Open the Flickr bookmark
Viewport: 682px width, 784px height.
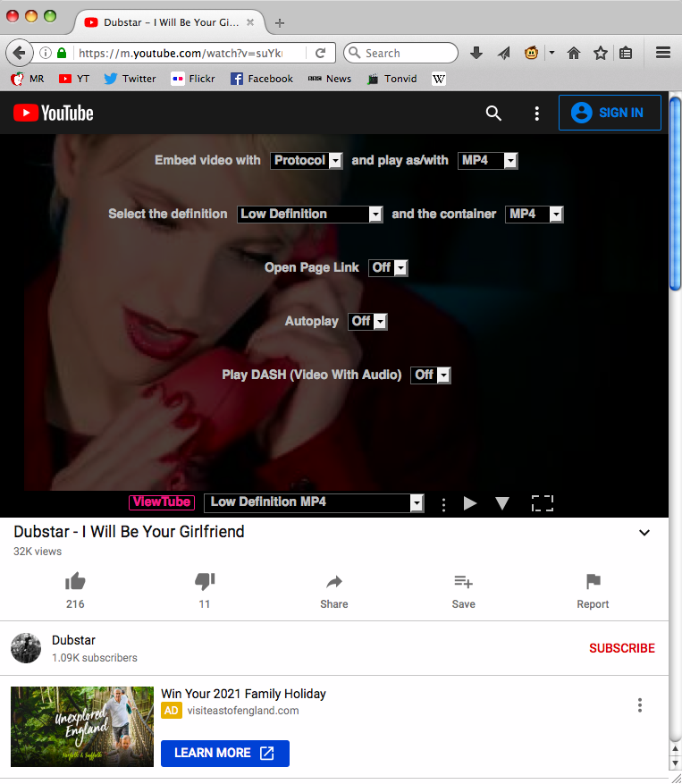click(193, 79)
